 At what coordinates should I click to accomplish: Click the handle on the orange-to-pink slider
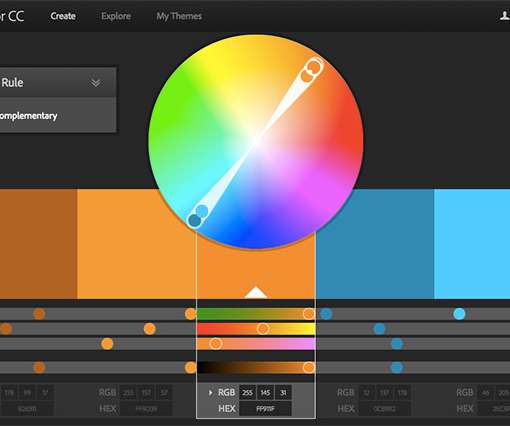click(216, 344)
